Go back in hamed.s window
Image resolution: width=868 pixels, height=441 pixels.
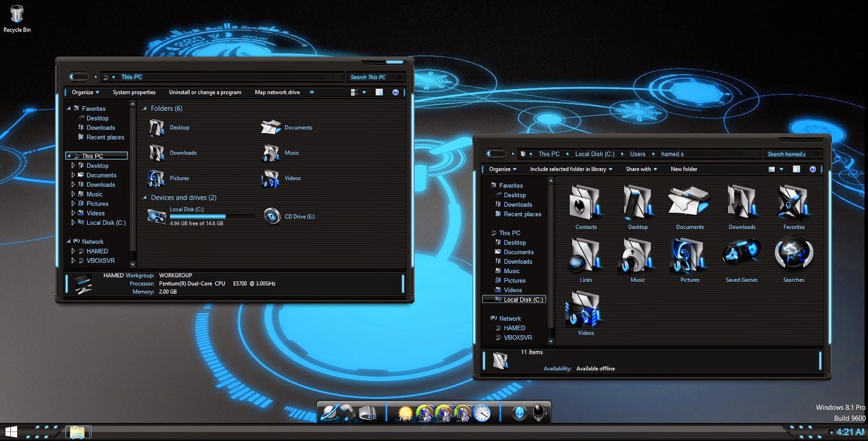[496, 154]
